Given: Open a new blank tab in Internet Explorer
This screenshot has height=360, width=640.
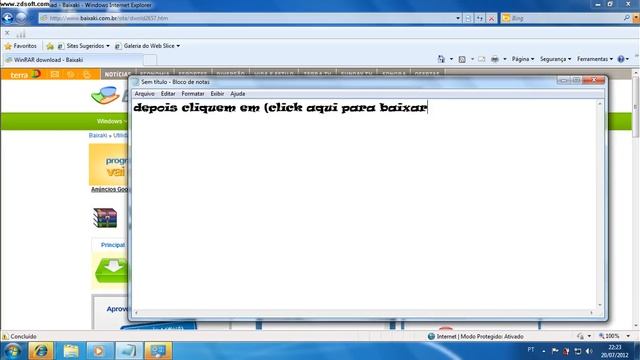Looking at the screenshot, I should pyautogui.click(x=150, y=60).
